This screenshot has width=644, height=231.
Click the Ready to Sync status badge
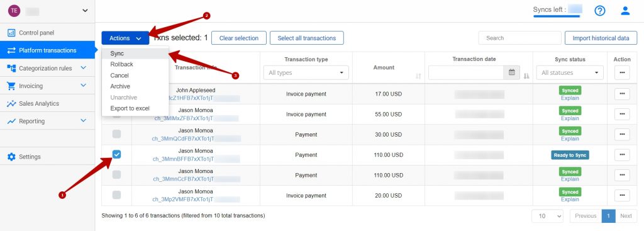click(570, 155)
